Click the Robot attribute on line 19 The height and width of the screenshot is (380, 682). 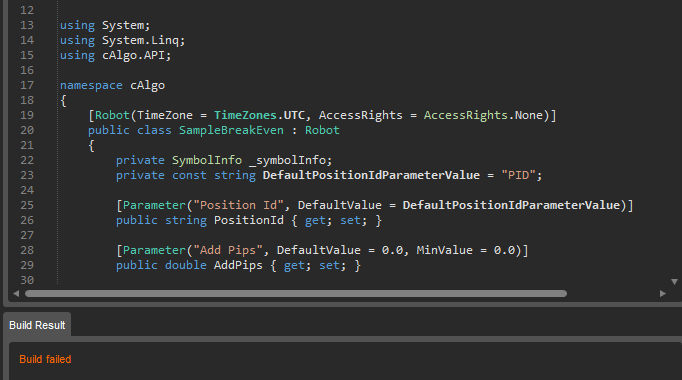coord(112,115)
